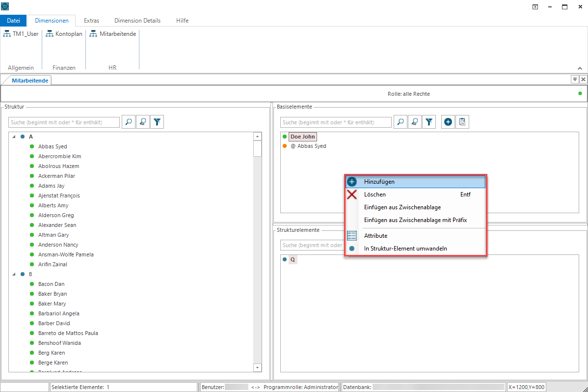Click the add element plus icon in Basiselemente toolbar
This screenshot has height=392, width=588.
point(448,122)
